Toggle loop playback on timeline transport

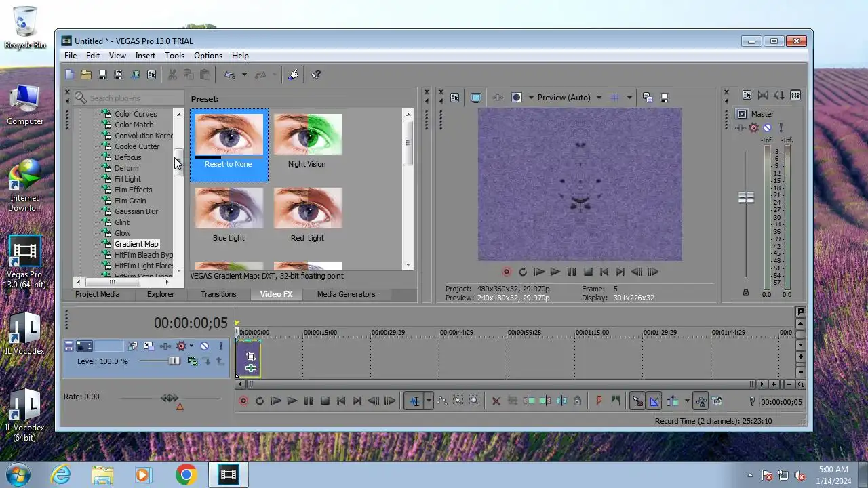pyautogui.click(x=260, y=401)
